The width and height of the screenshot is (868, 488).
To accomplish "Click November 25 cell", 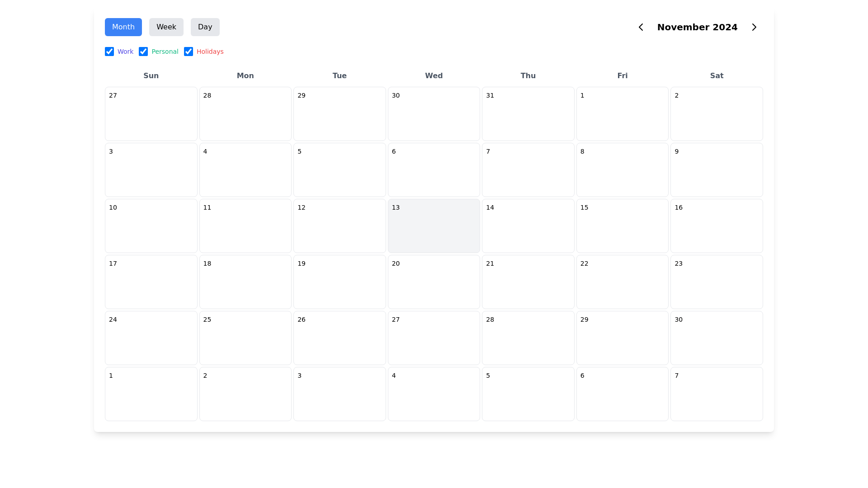I will tap(245, 338).
